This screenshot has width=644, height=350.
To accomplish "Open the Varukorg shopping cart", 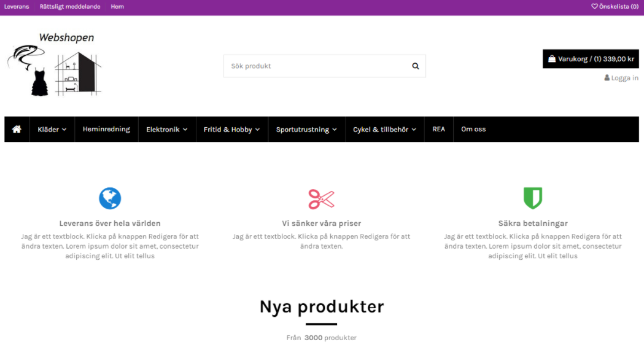I will coord(591,59).
